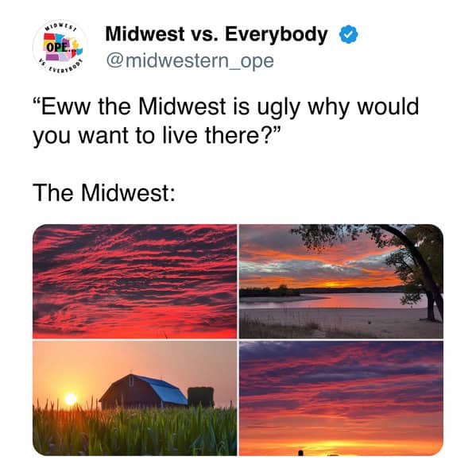Click the blue verified checkmark badge
The image size is (476, 476).
point(348,34)
